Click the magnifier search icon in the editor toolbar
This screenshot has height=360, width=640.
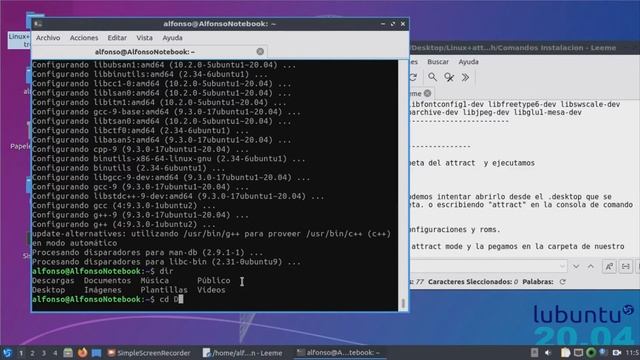pyautogui.click(x=432, y=77)
